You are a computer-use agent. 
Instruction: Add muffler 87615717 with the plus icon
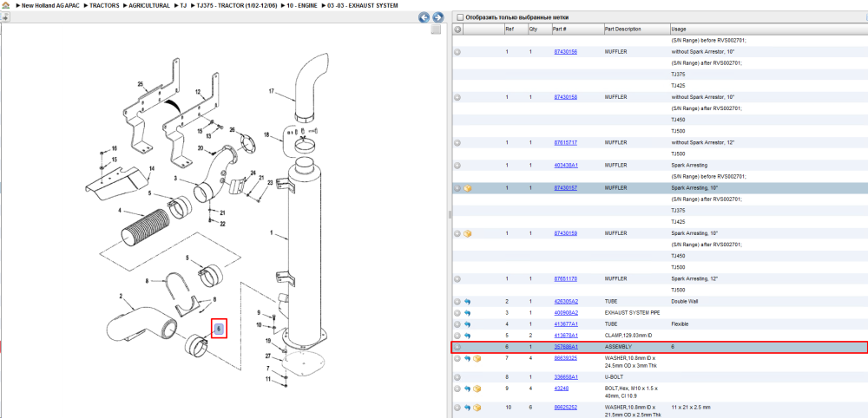click(457, 142)
